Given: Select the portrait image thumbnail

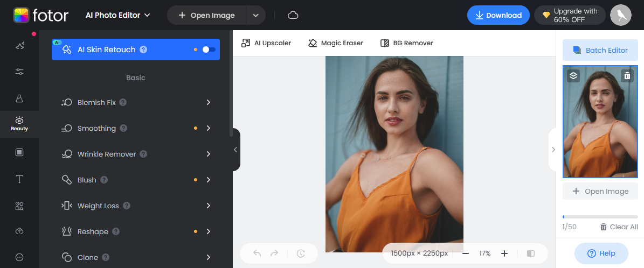Looking at the screenshot, I should (600, 122).
